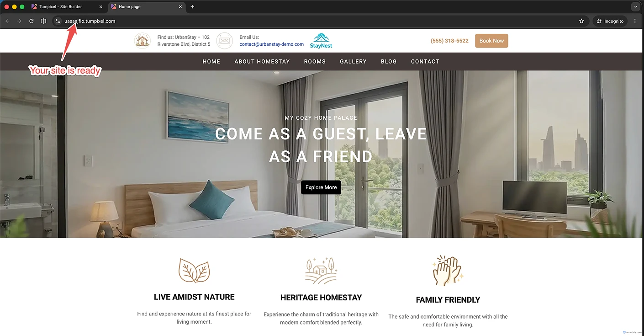
Task: Go to the GALLERY navigation item
Action: (353, 61)
